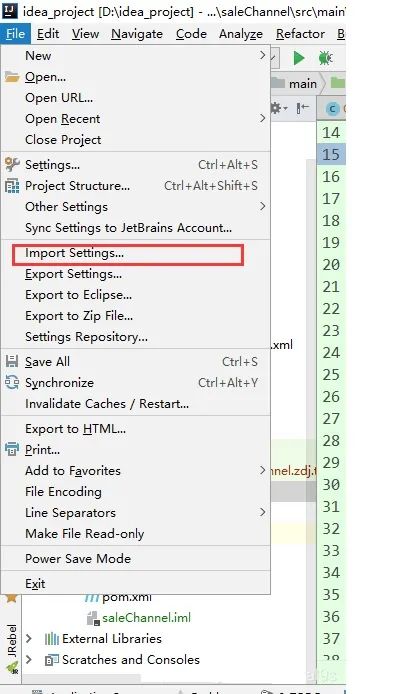Screen dimensions: 396x694
Task: Click the Scratches and Consoles icon
Action: point(52,660)
